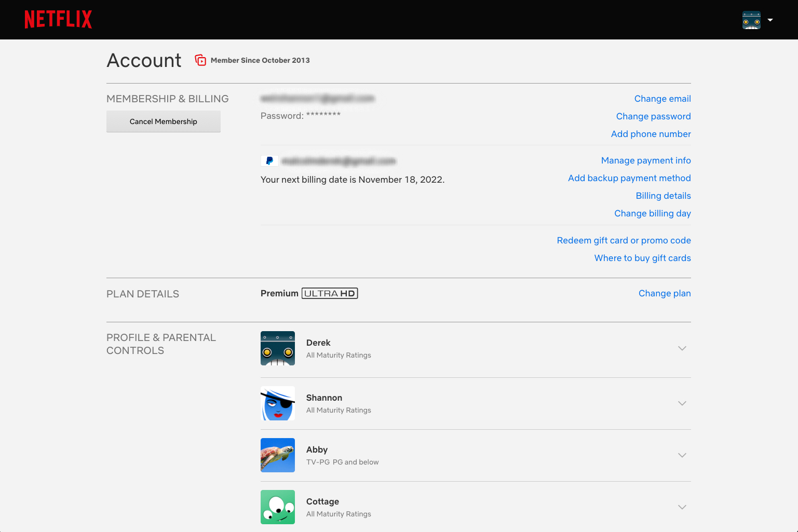Open the account menu dropdown arrow

770,20
